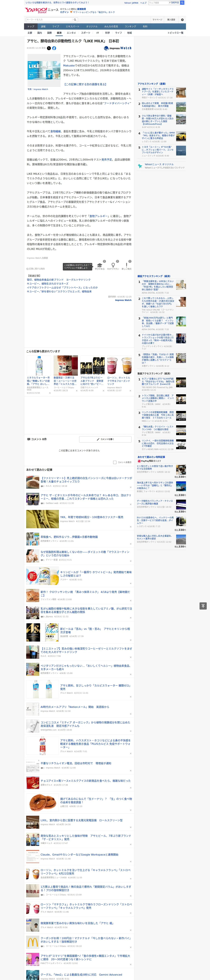Open 新作！クロワッサンたい焼 article

coord(86,594)
